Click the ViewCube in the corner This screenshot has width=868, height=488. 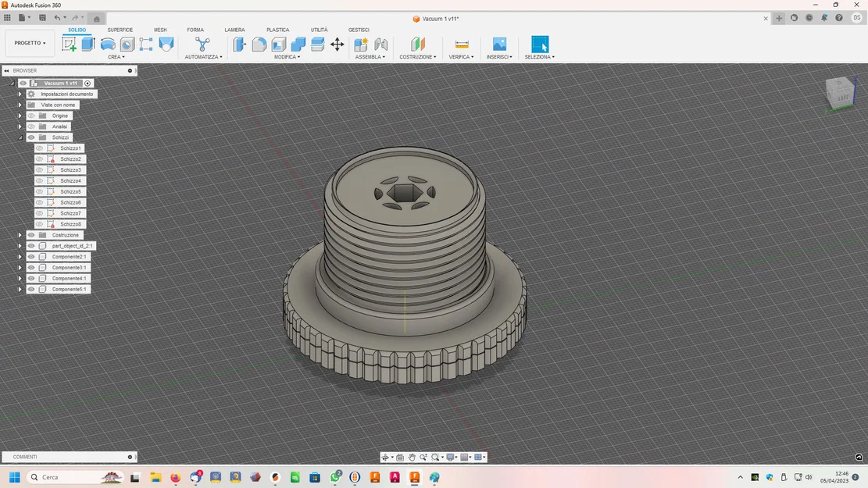(x=841, y=93)
